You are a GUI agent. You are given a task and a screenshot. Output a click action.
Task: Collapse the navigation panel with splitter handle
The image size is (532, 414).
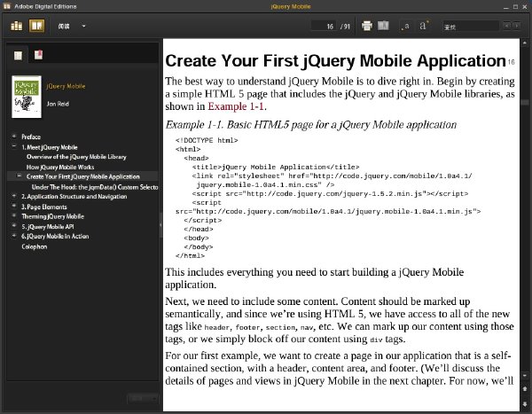pos(160,224)
